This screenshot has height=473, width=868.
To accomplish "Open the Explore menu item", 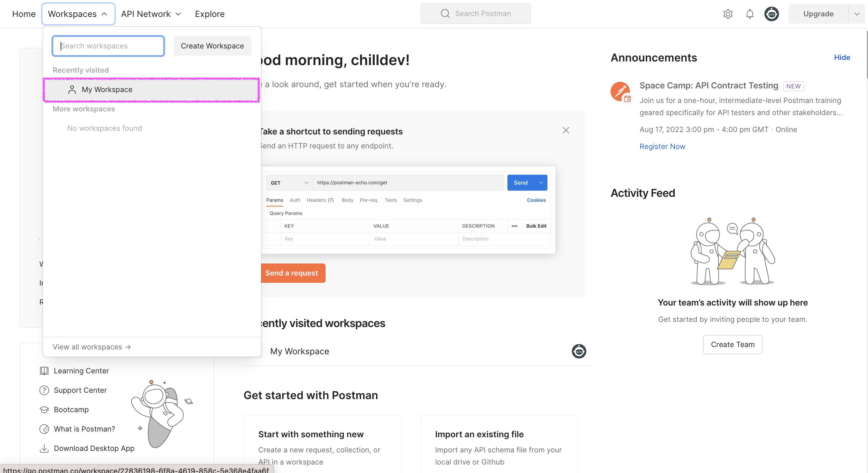I will [210, 14].
